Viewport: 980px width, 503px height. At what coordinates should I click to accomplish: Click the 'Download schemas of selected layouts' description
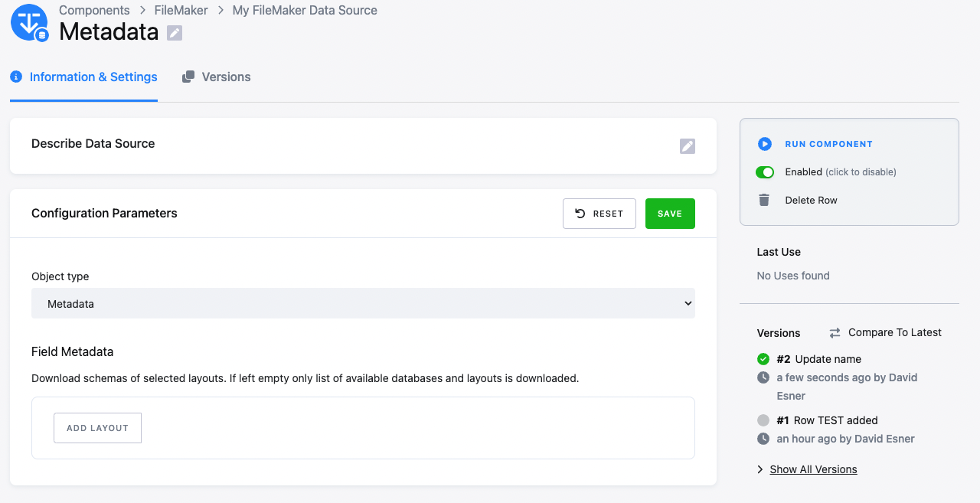(x=305, y=378)
